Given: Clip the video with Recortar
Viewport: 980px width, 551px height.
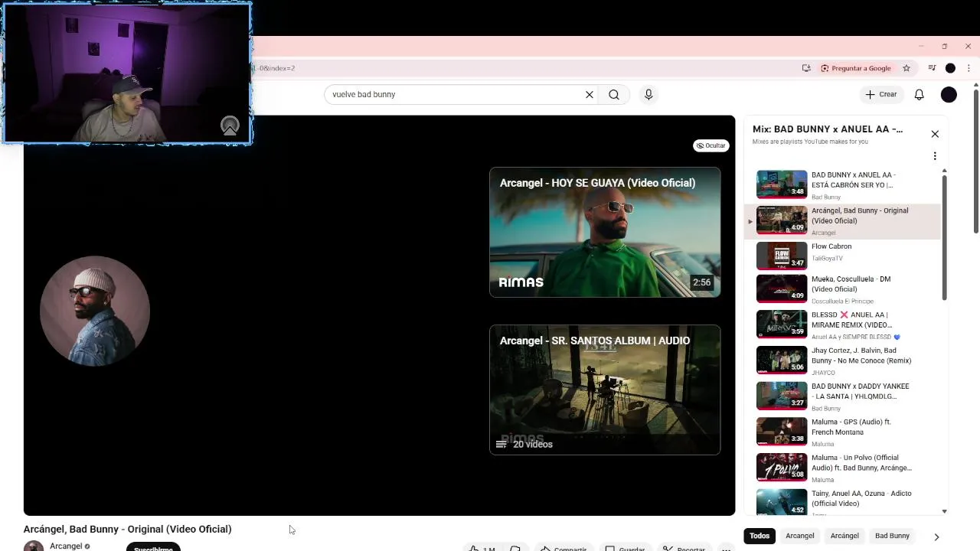Looking at the screenshot, I should (684, 548).
